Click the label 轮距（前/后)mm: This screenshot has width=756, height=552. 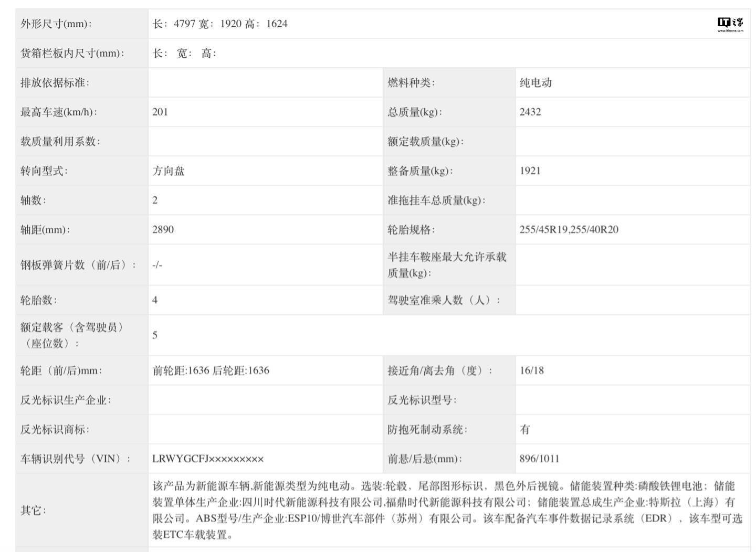coord(61,370)
